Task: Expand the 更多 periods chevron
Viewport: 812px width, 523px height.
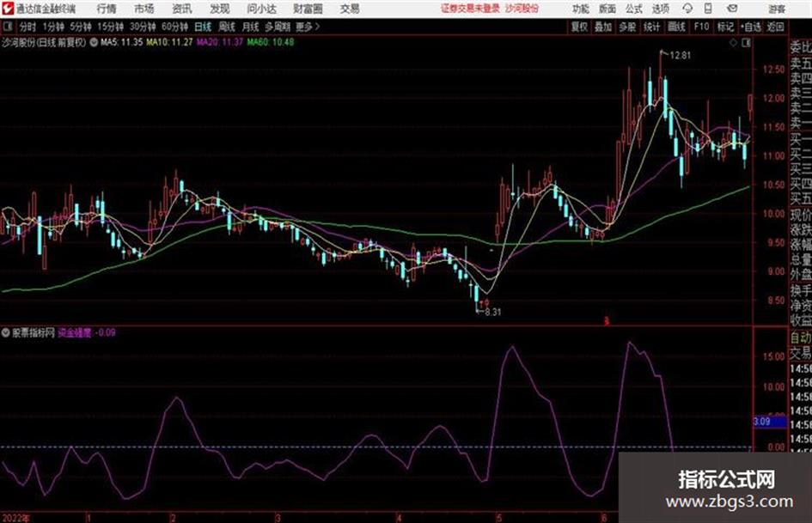Action: pos(317,27)
